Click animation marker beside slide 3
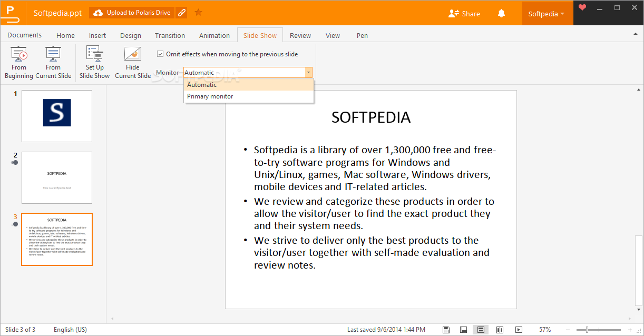Screen dimensions: 644x336 click(15, 224)
